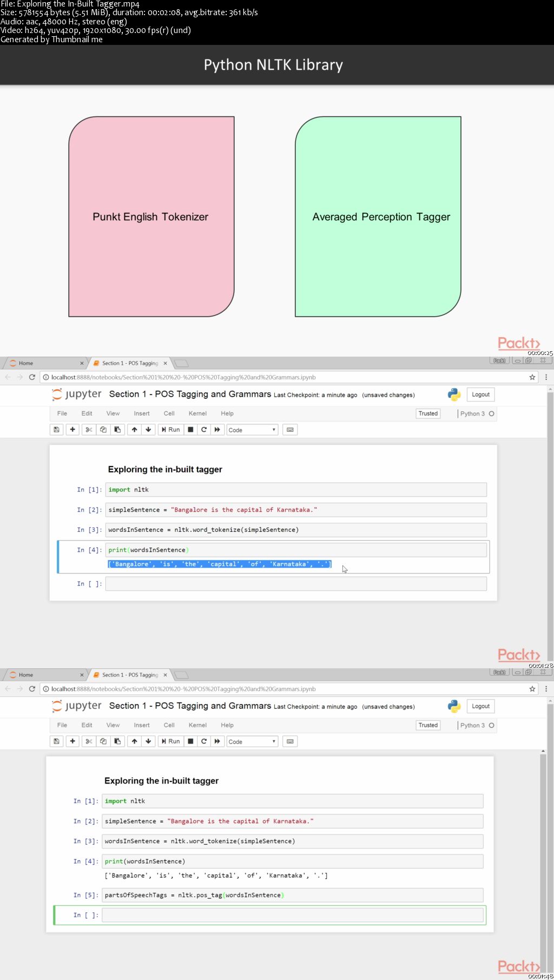Click copy cells icon in In [5] notebook
Image resolution: width=554 pixels, height=980 pixels.
tap(103, 741)
